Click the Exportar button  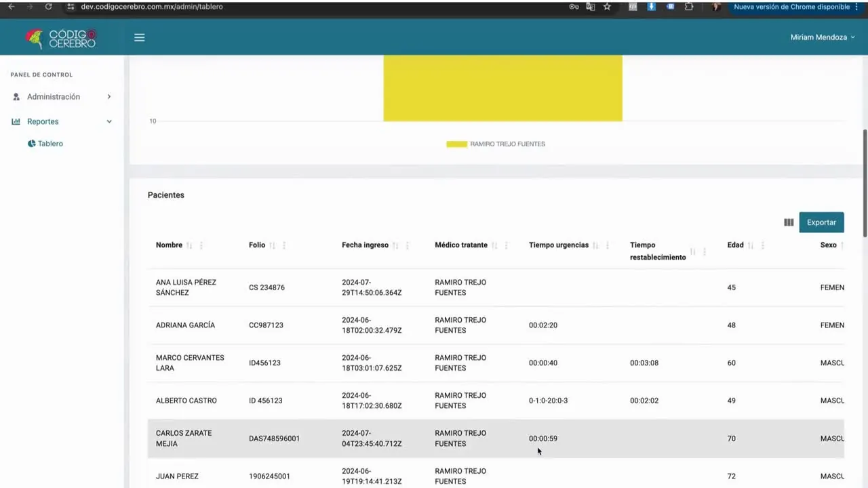point(821,222)
